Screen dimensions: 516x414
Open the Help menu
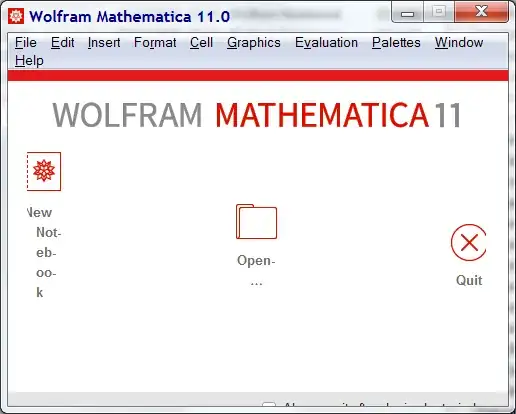pos(29,61)
